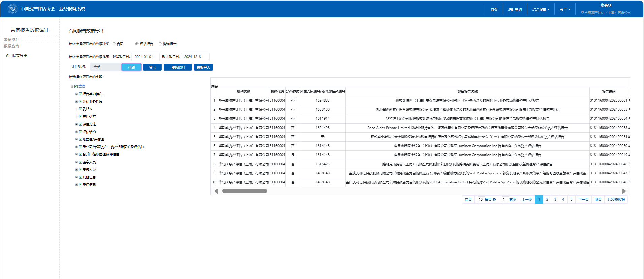Viewport: 644px width, 279px height.
Task: Uncheck the 委托人 field checkbox
Action: (80, 109)
